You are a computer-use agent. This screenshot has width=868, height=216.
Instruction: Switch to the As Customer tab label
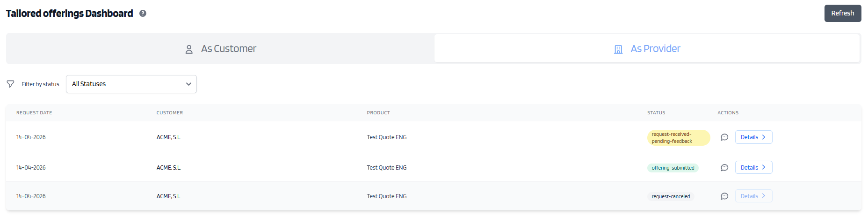coord(229,49)
